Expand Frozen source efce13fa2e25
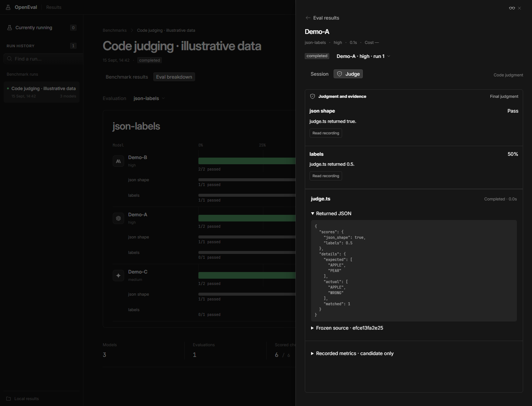This screenshot has width=532, height=406. [x=347, y=328]
